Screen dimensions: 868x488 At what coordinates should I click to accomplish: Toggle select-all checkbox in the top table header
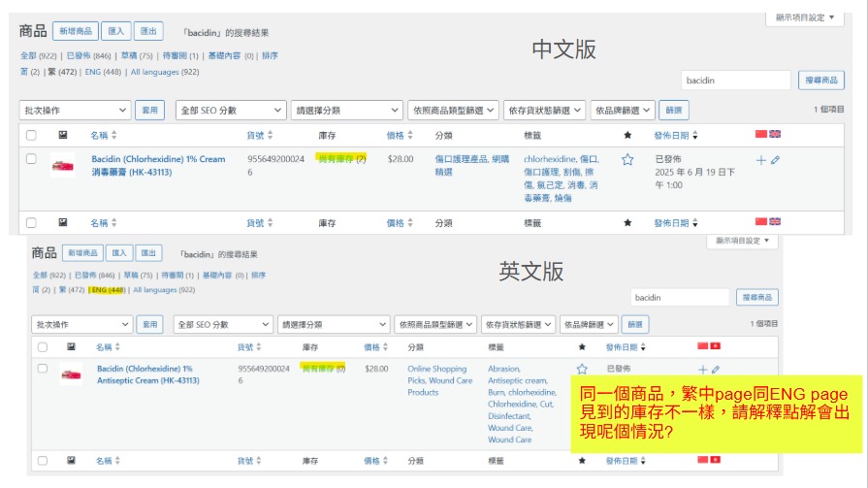[x=31, y=135]
